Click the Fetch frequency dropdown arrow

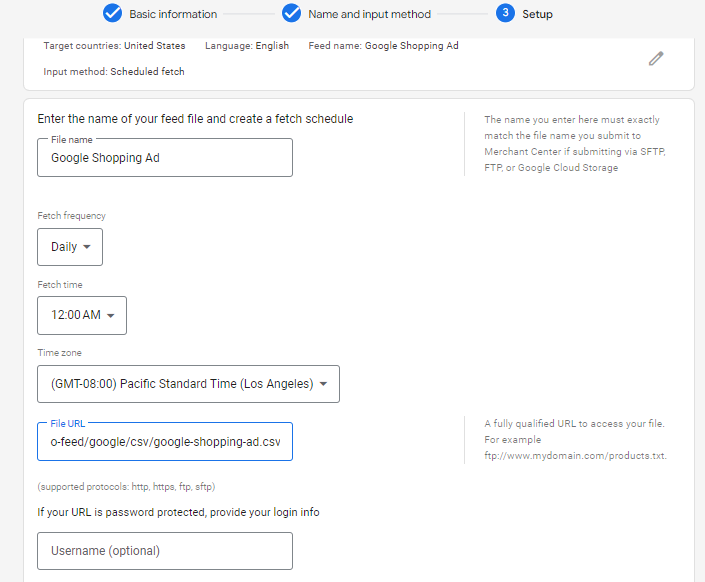click(x=87, y=247)
